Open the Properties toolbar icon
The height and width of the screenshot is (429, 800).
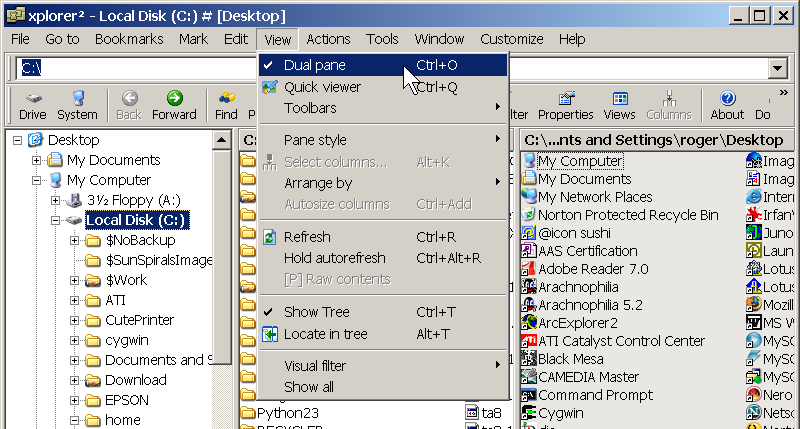point(565,105)
